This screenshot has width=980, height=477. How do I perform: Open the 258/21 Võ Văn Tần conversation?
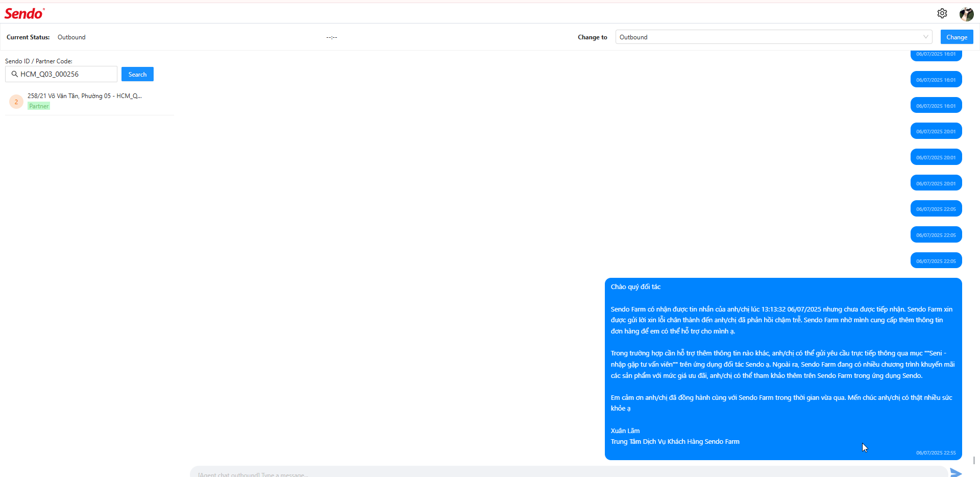(x=89, y=101)
